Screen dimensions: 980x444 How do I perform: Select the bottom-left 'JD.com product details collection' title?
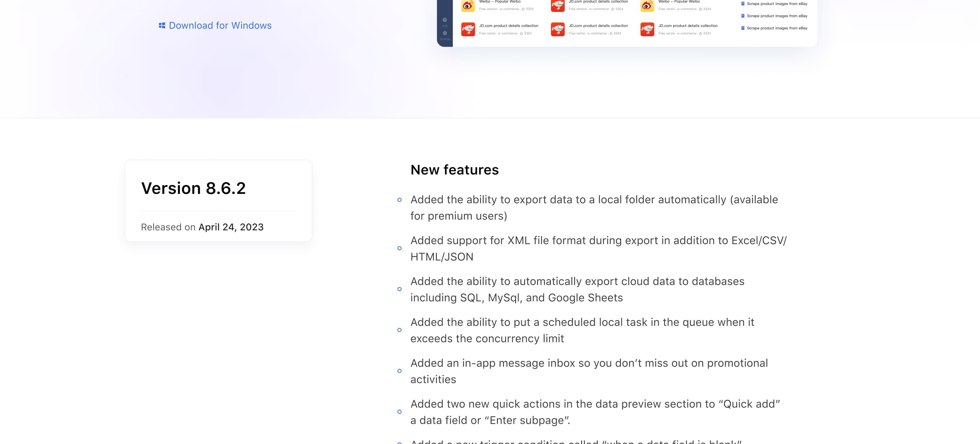pyautogui.click(x=509, y=26)
